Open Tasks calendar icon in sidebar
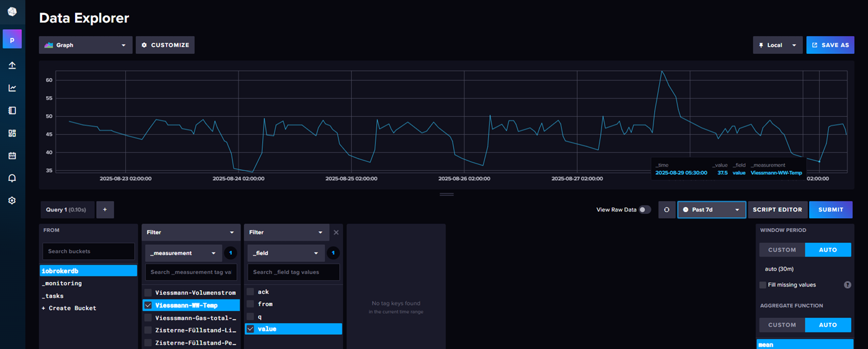868x349 pixels. tap(12, 156)
